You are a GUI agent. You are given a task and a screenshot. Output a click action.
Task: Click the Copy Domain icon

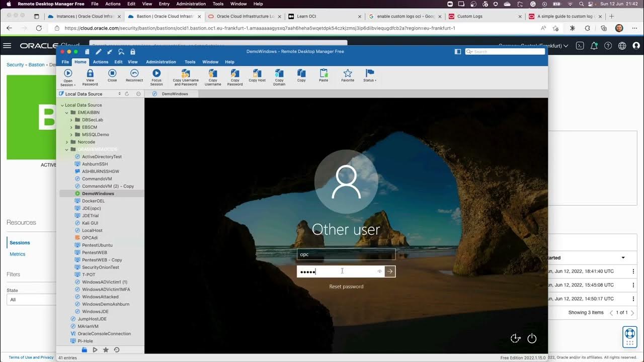tap(279, 77)
